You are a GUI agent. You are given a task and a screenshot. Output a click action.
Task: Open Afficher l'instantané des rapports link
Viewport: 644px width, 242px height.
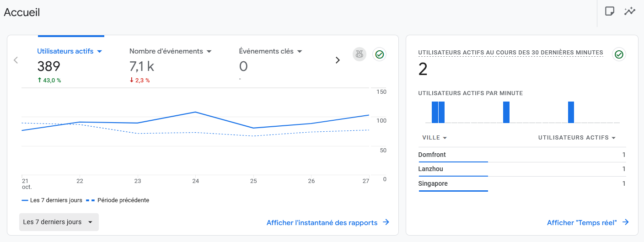[322, 223]
